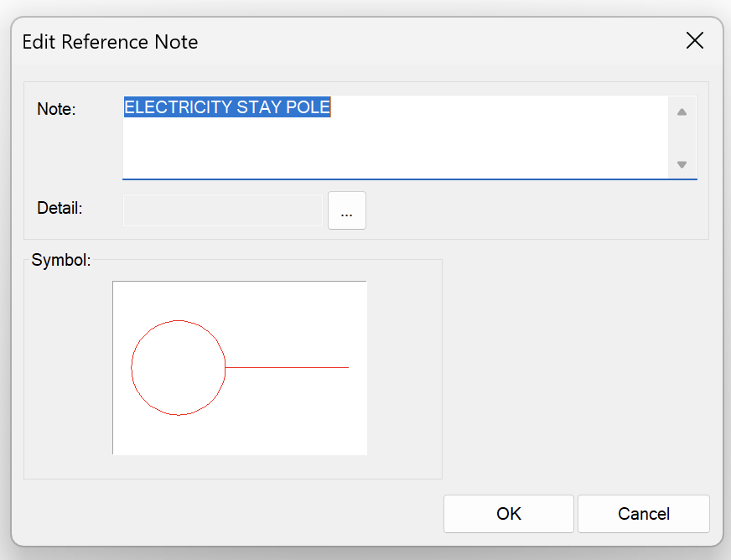Close the dialog with the X icon
This screenshot has height=560, width=731.
pos(694,41)
